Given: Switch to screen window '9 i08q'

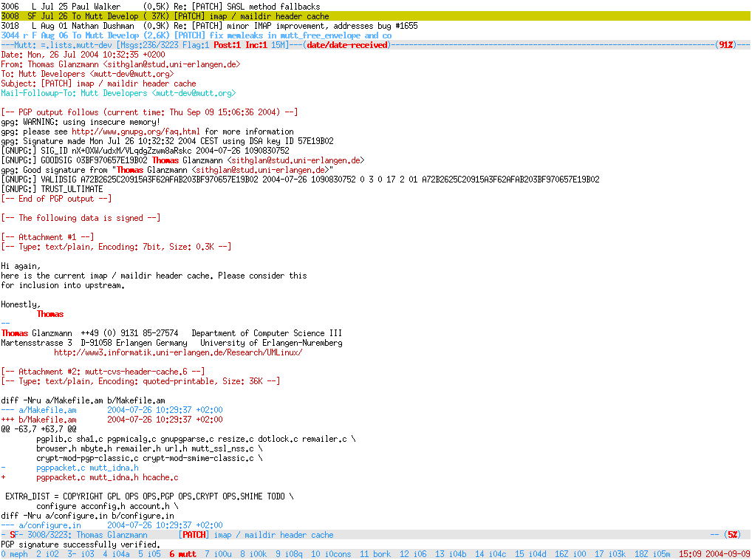Looking at the screenshot, I should click(x=289, y=554).
